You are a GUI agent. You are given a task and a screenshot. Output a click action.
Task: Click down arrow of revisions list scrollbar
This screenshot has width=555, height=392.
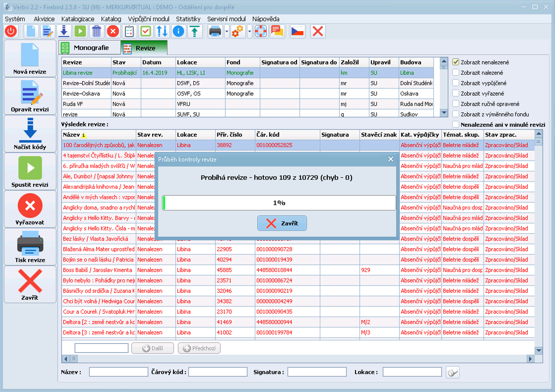[444, 113]
